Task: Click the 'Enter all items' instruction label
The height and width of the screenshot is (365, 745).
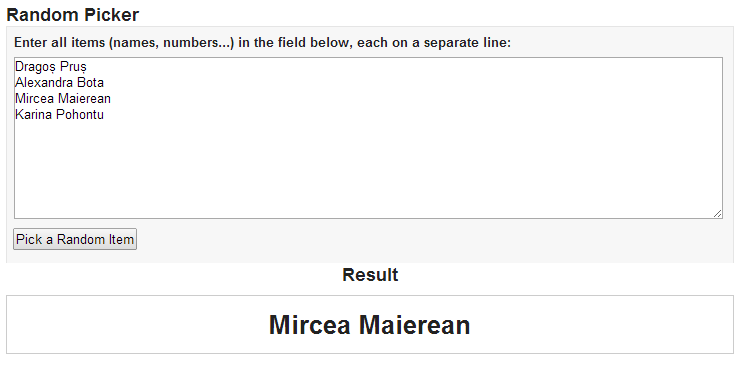Action: [262, 43]
